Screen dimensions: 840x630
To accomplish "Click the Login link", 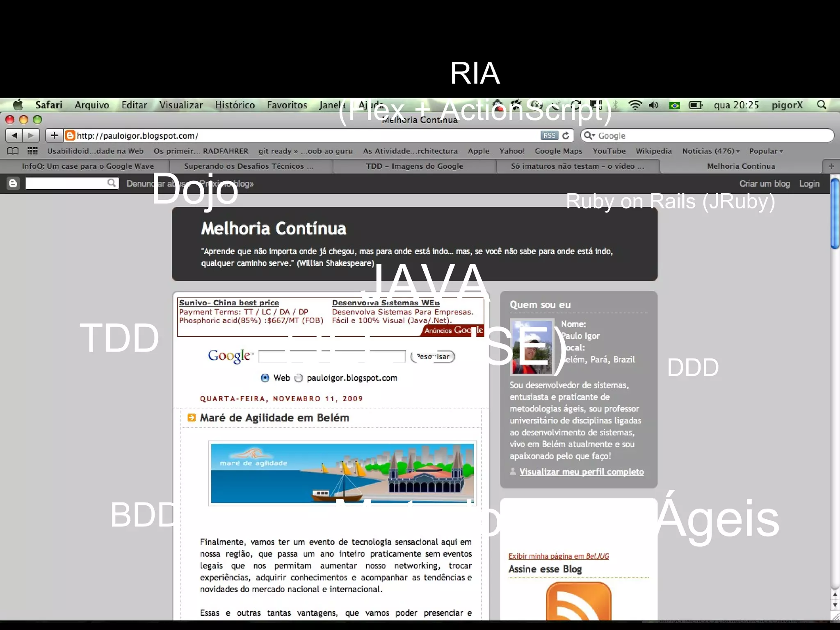I will [x=809, y=183].
